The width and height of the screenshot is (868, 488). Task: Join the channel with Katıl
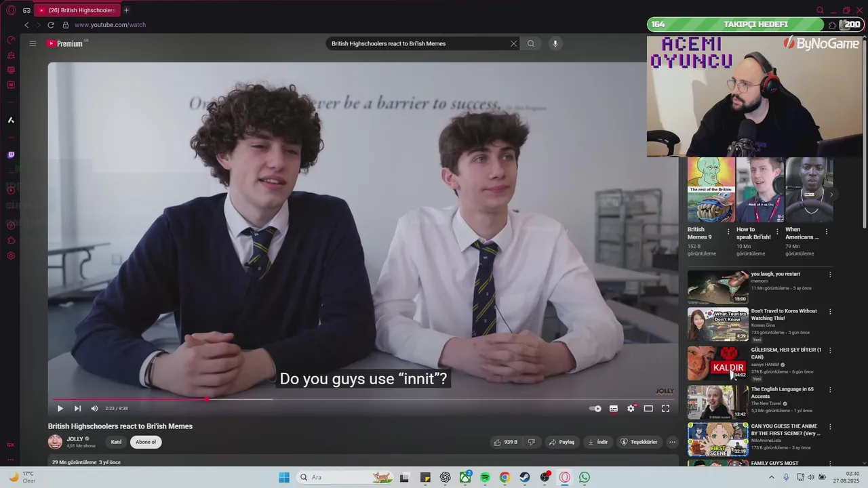point(116,442)
